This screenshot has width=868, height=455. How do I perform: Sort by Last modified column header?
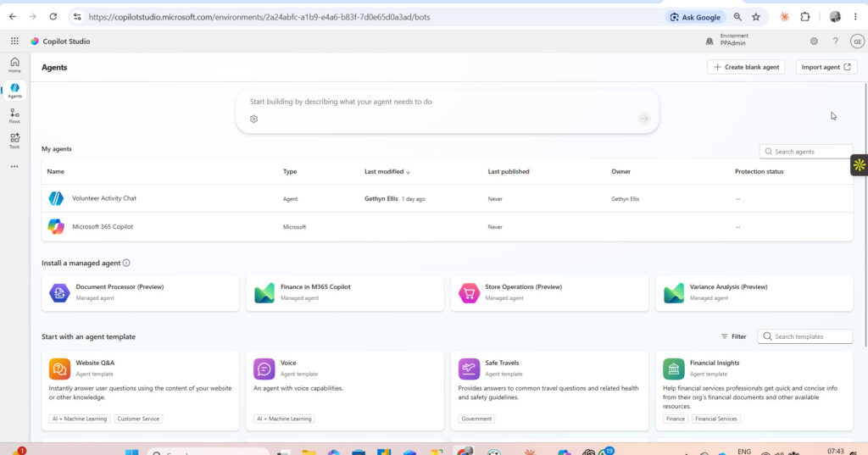tap(387, 172)
